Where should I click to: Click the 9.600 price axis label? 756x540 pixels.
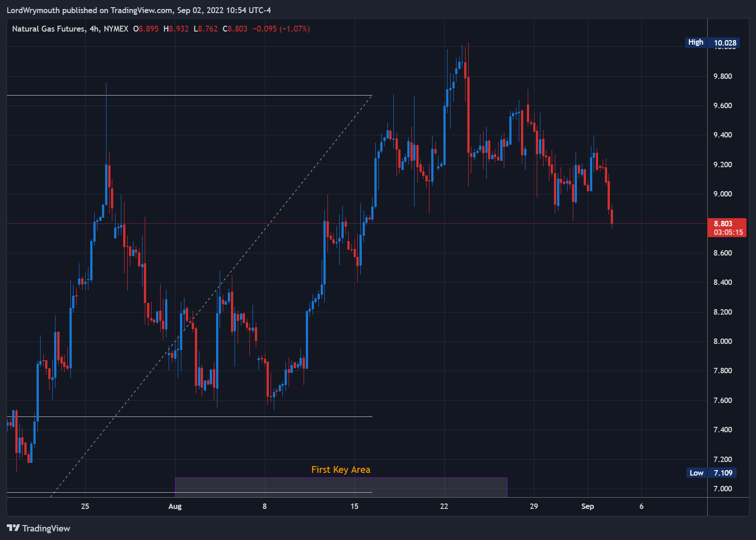723,105
